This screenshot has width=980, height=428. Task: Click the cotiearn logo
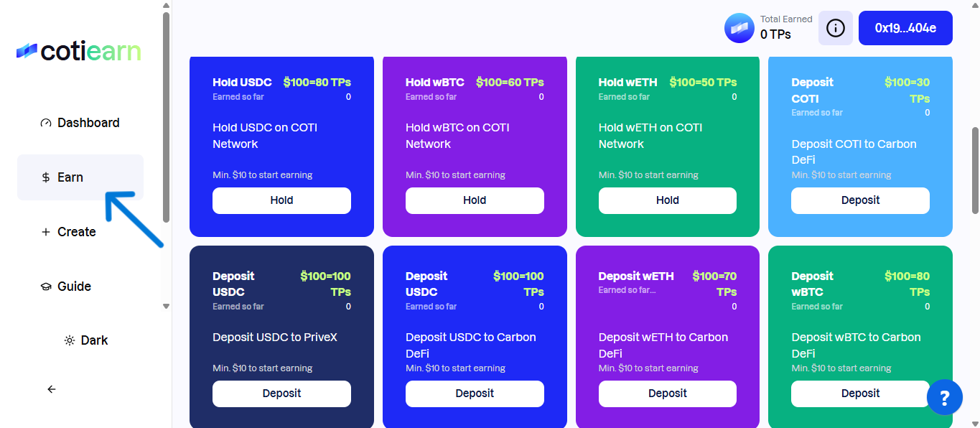point(78,51)
